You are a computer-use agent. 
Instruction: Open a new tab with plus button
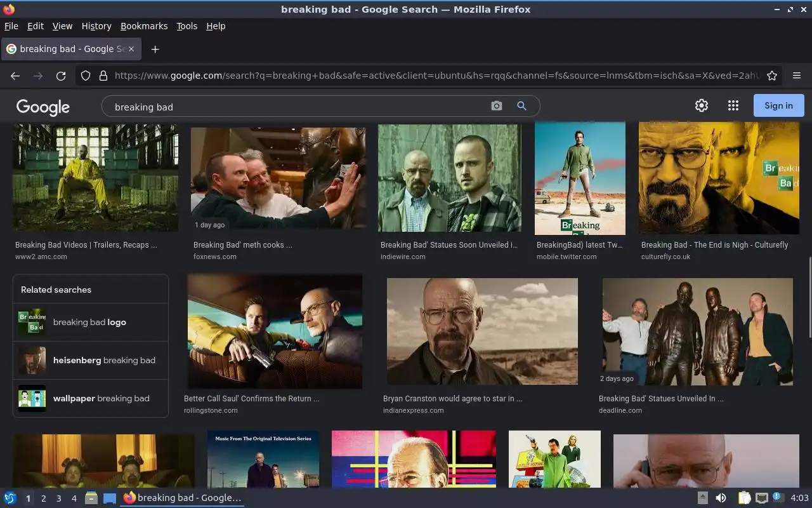[x=155, y=49]
